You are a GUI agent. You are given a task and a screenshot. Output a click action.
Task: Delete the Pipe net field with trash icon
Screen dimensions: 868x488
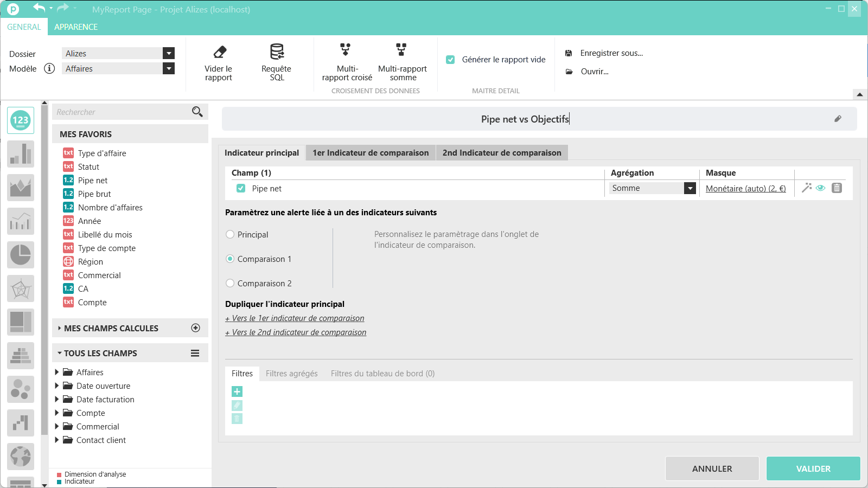837,188
